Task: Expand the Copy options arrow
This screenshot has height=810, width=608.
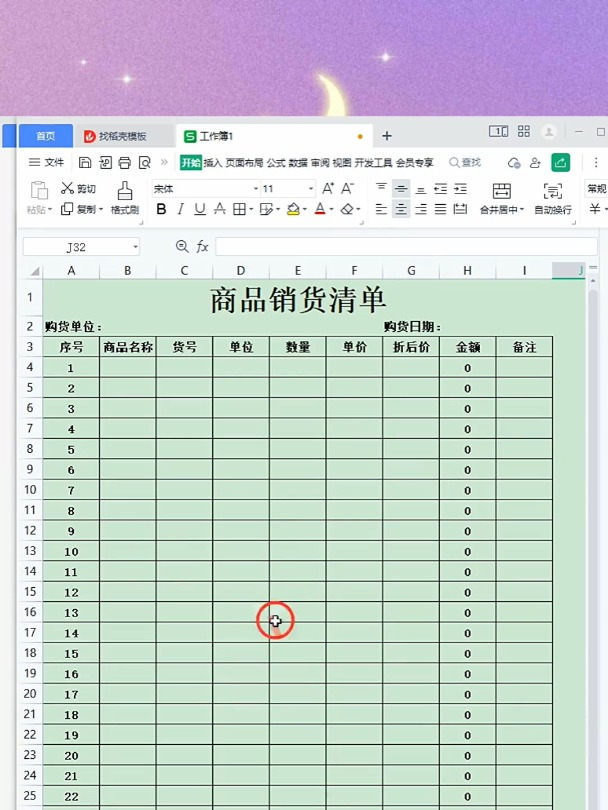Action: click(101, 209)
